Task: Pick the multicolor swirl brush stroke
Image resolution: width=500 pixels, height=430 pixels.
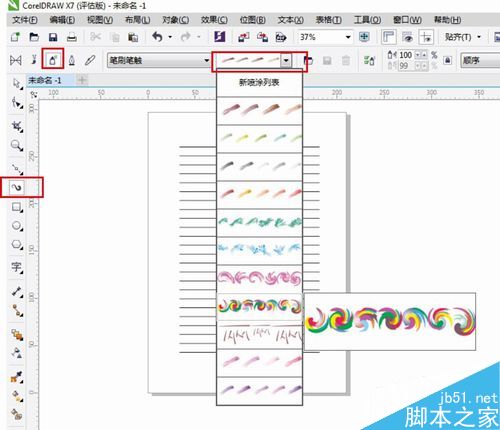Action: coord(259,306)
